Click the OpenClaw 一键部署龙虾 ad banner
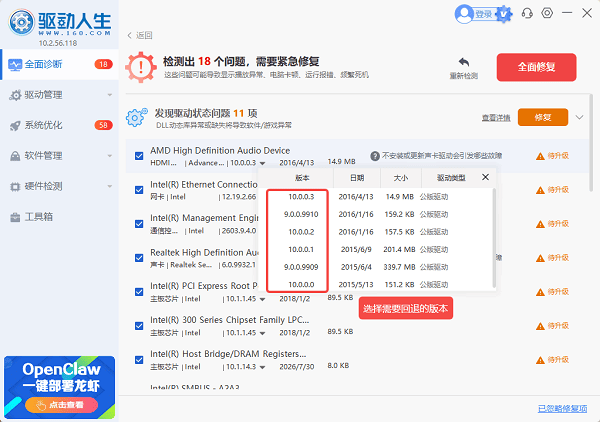Viewport: 600px width, 422px height. 60,387
